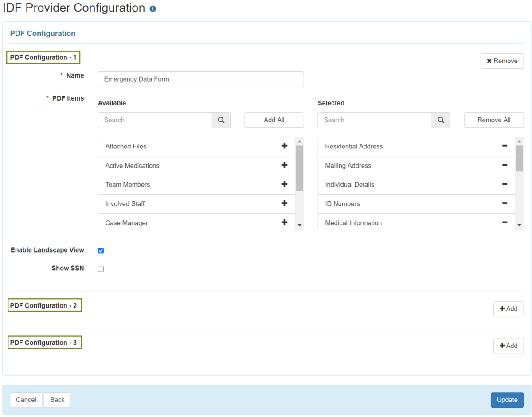Remove PDF Configuration 1

502,61
